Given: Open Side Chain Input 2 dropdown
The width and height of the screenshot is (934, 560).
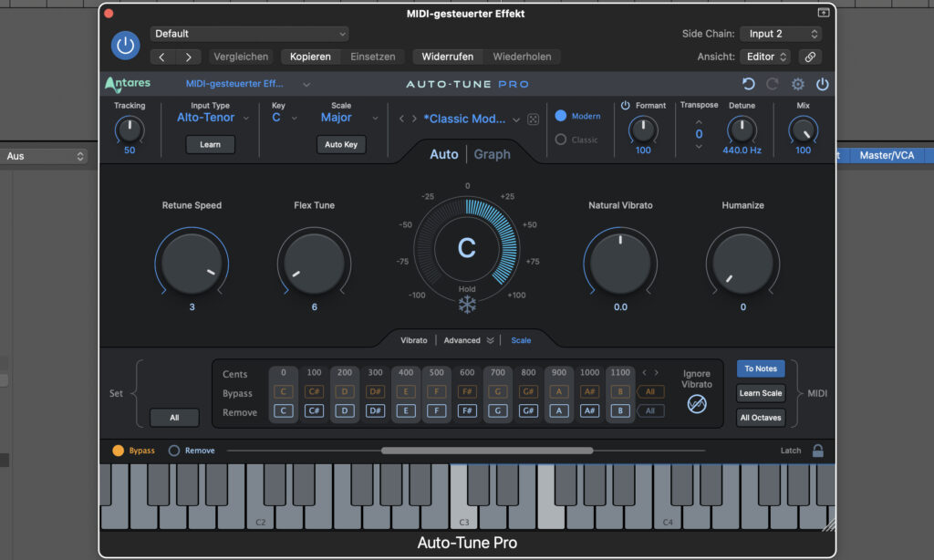Looking at the screenshot, I should [781, 34].
